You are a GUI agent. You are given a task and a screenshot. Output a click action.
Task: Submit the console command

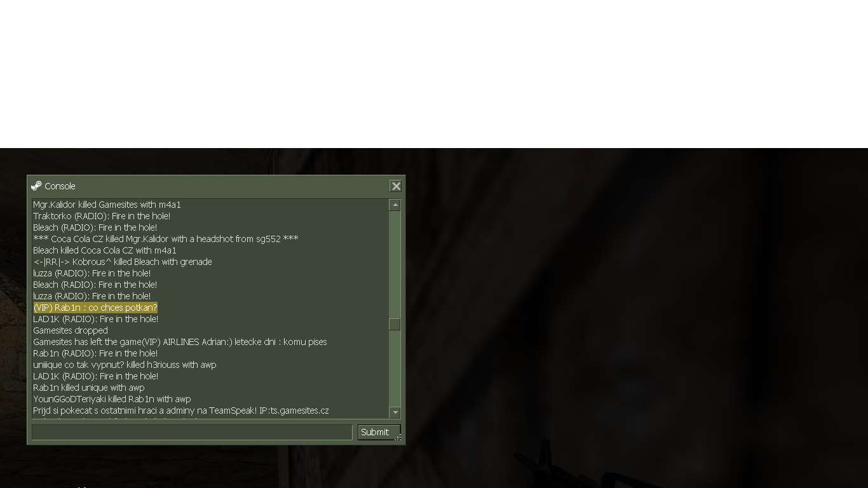[375, 432]
